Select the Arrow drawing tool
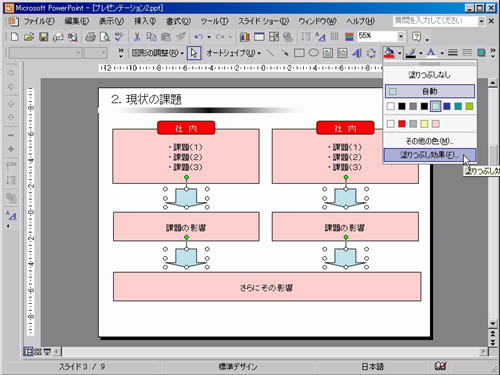 pyautogui.click(x=285, y=53)
